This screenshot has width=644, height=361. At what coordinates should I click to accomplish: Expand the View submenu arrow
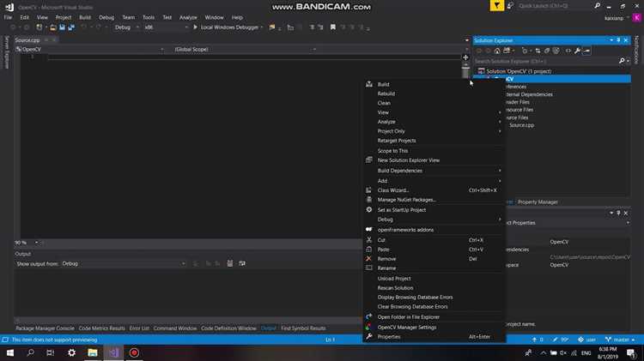500,112
